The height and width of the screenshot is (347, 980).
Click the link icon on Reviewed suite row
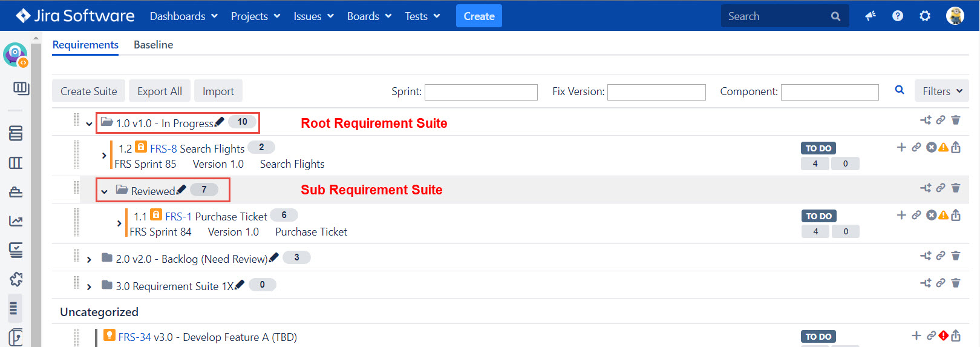[941, 188]
